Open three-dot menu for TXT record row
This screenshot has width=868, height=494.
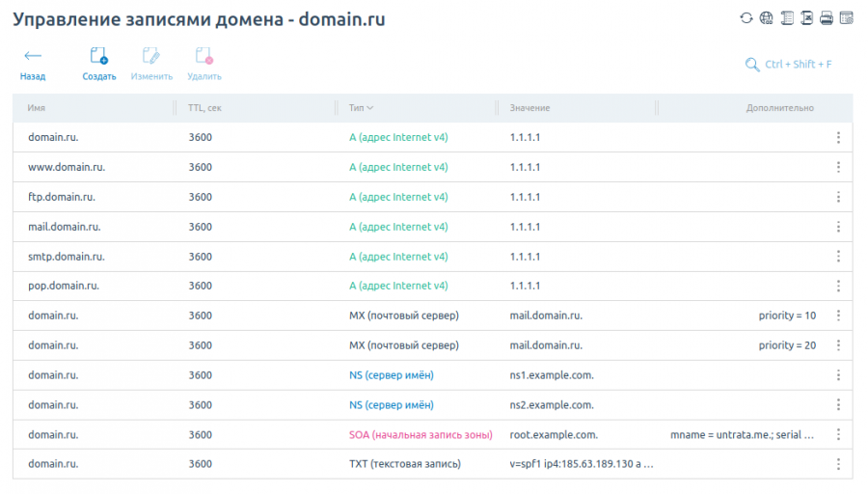point(838,464)
